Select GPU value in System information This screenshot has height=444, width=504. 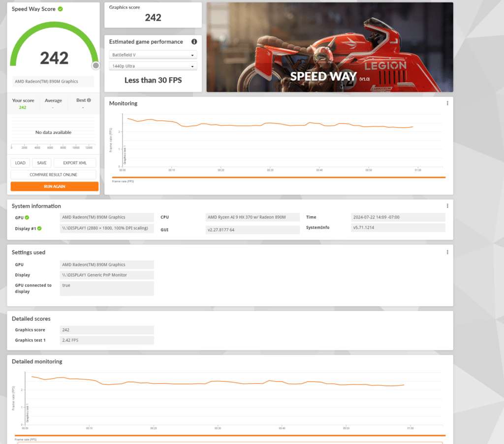[107, 218]
